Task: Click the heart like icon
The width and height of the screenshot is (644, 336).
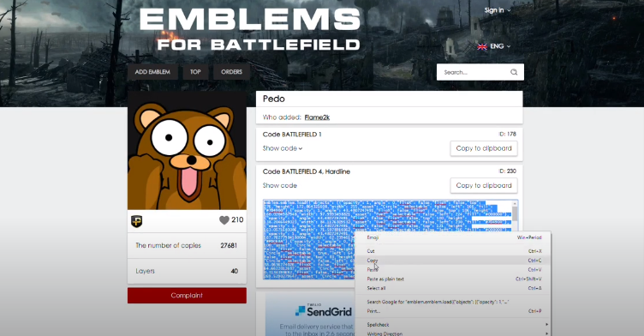Action: coord(224,220)
